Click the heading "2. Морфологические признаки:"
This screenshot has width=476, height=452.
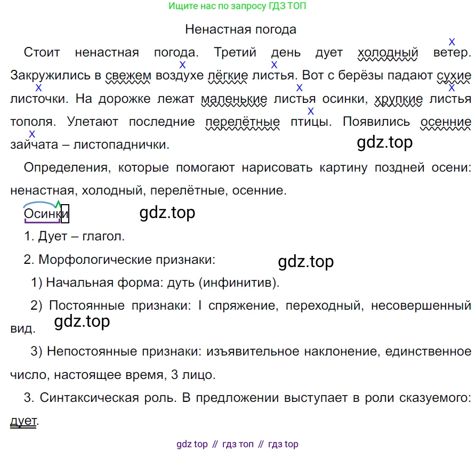tap(119, 260)
